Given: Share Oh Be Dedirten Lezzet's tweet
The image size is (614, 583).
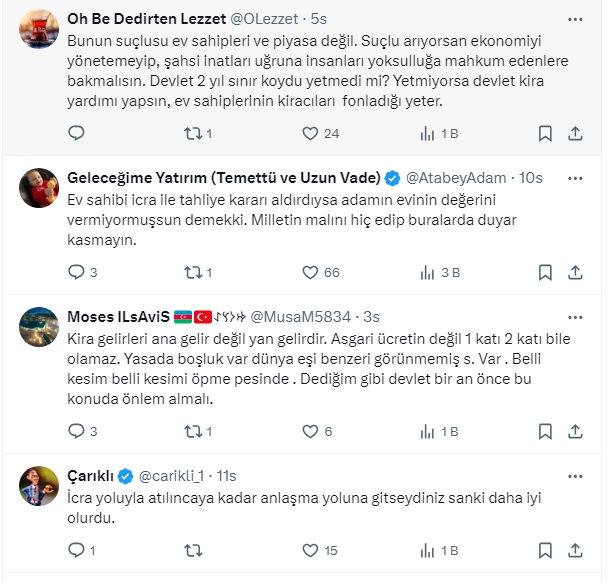Looking at the screenshot, I should (576, 133).
